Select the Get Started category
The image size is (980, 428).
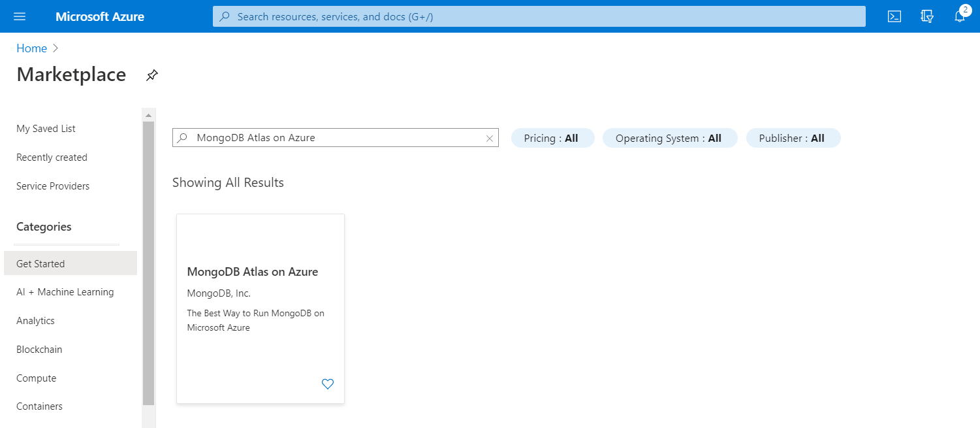pos(70,263)
